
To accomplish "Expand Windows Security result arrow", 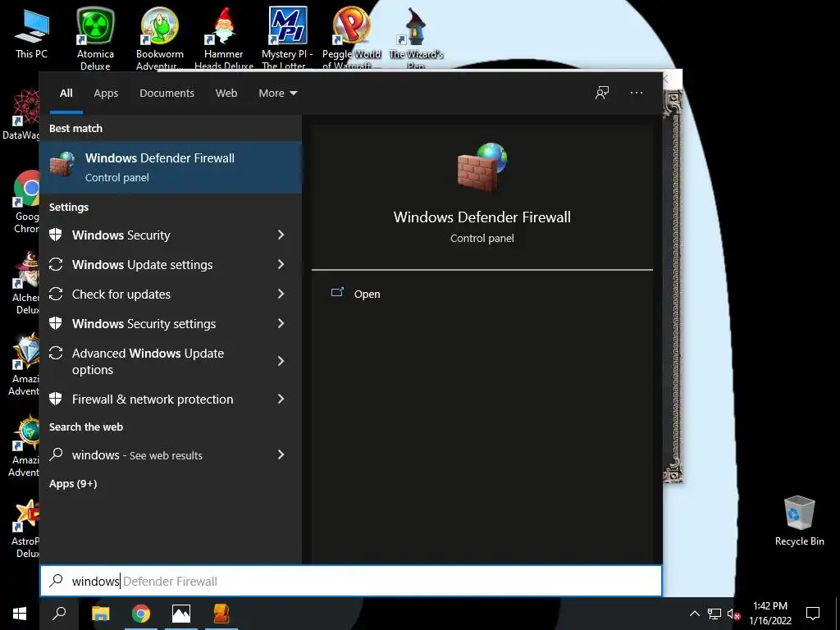I will coord(281,235).
